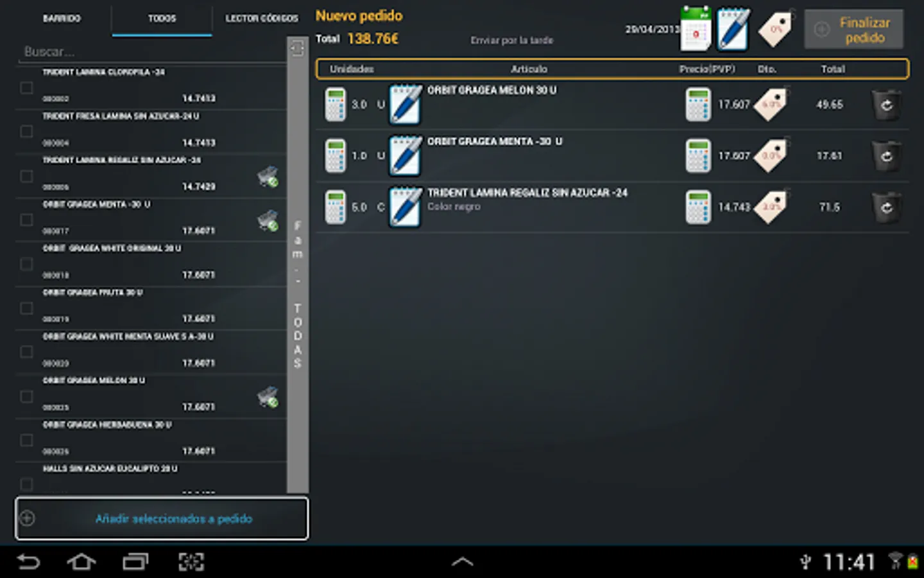Check TRIDENT FRESA LAMINA SIN AZUCAR checkbox

(26, 132)
